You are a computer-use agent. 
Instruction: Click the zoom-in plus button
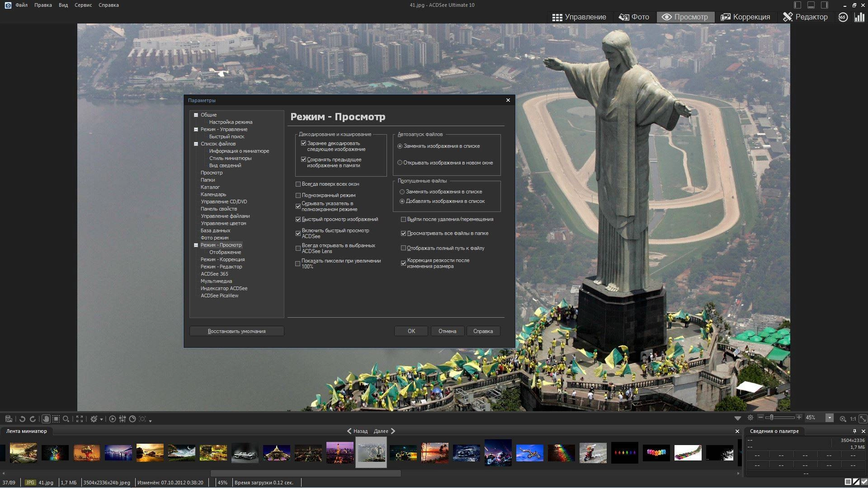click(x=799, y=418)
